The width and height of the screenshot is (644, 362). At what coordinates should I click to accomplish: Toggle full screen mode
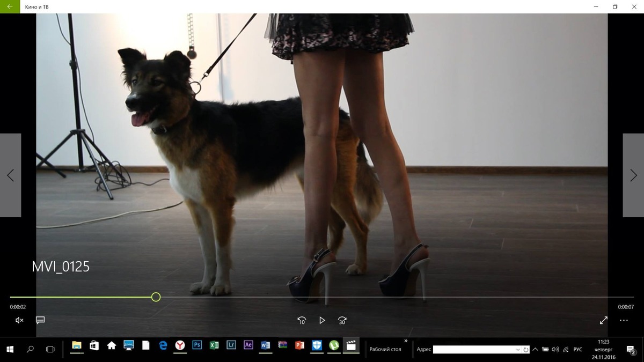[603, 320]
